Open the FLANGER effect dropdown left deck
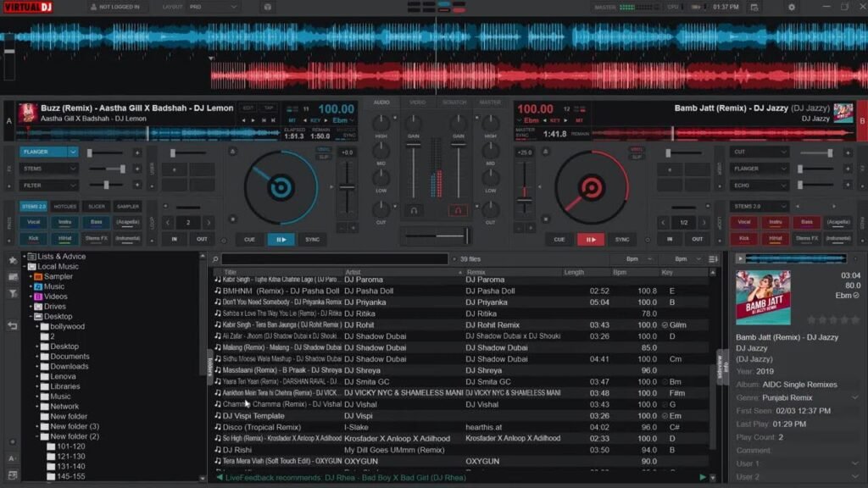Screen dimensions: 868x488 click(73, 152)
